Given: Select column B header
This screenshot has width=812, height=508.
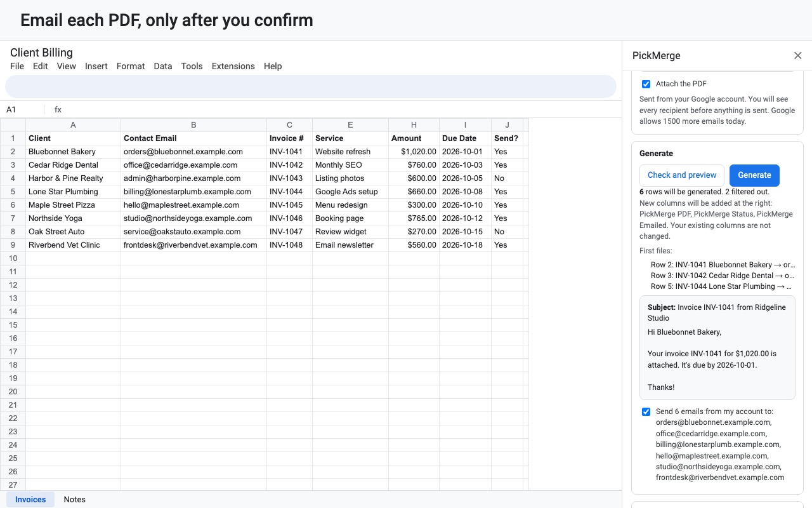Looking at the screenshot, I should pos(193,125).
